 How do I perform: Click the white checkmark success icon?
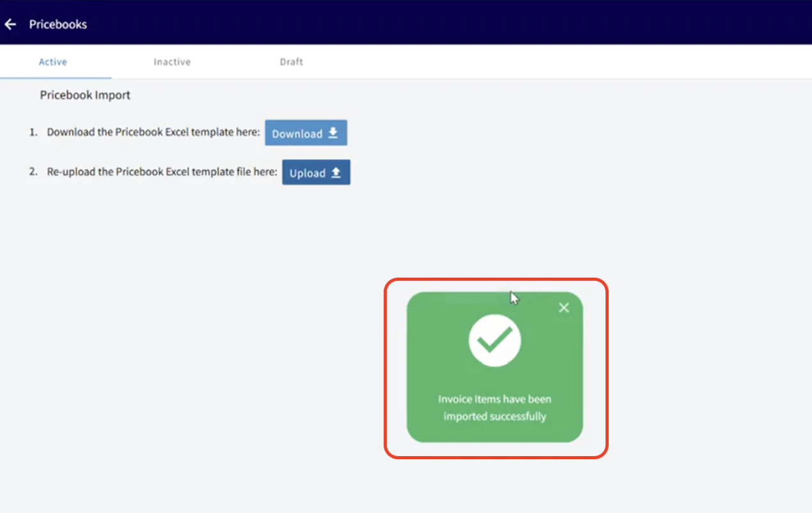(x=495, y=340)
